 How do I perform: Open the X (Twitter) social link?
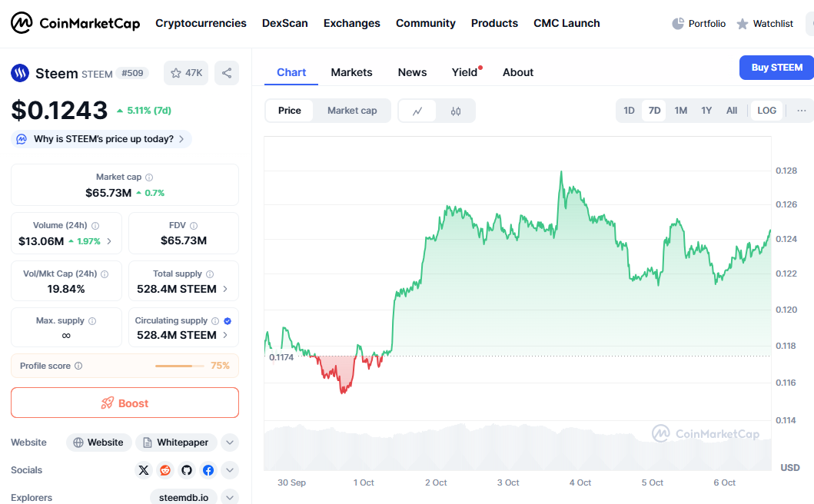[144, 470]
